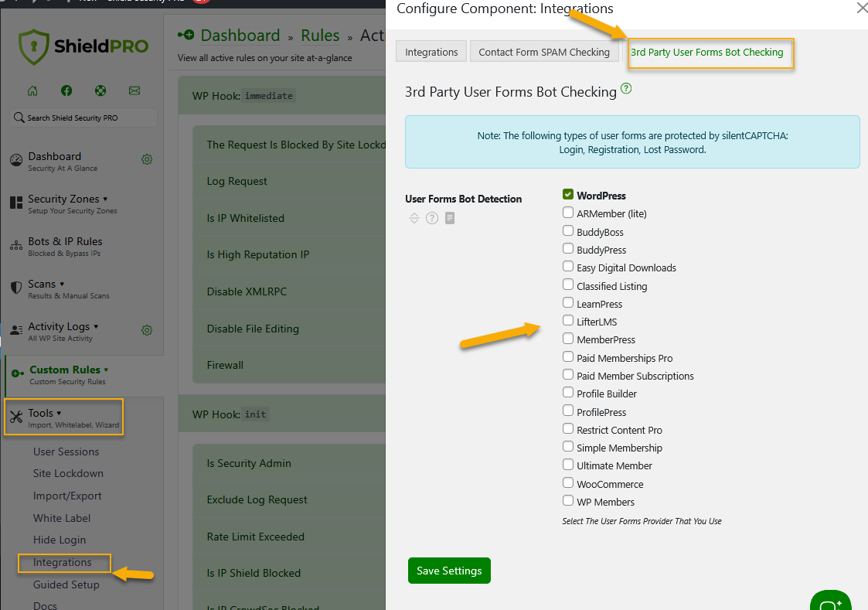
Task: Tick Paid Memberships Pro checkbox
Action: [568, 356]
